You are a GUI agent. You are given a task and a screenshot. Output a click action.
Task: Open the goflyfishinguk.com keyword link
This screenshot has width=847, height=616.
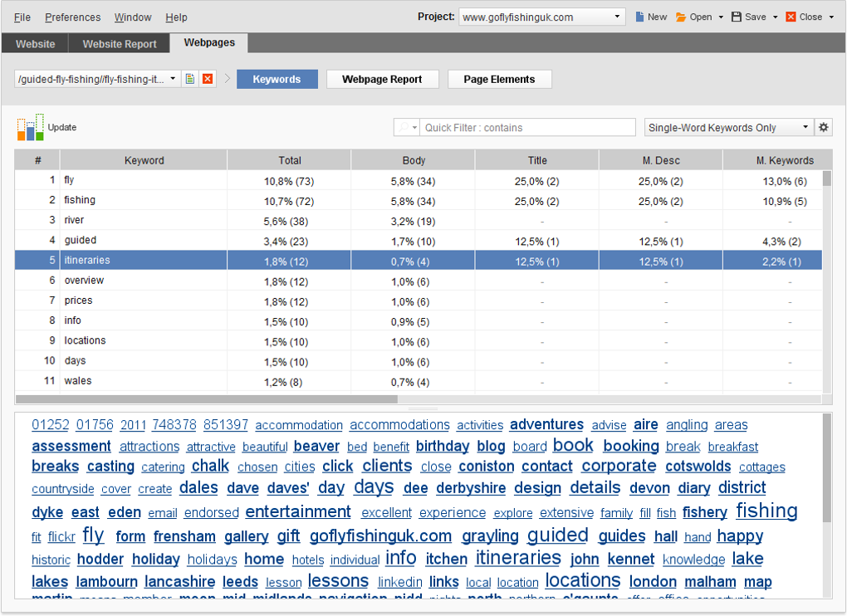tap(379, 536)
